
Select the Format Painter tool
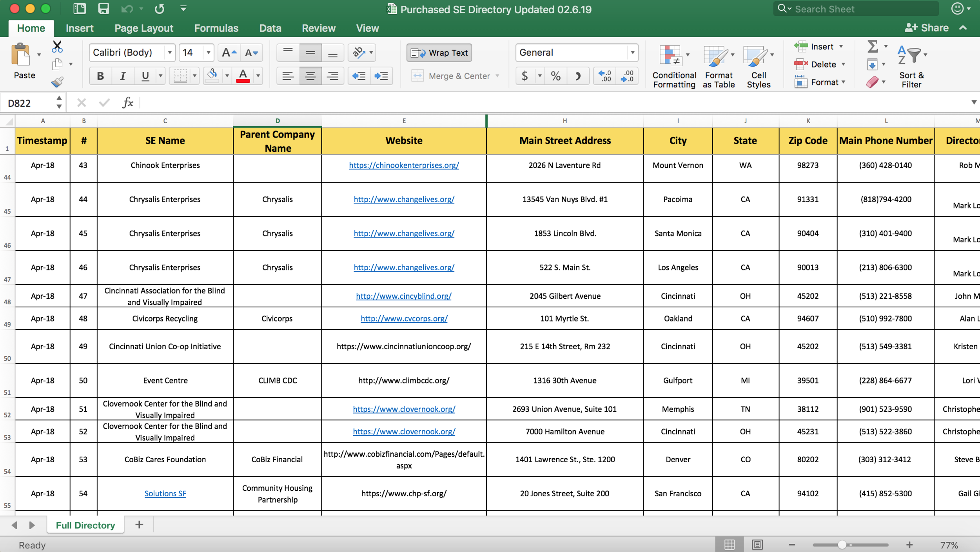(57, 82)
